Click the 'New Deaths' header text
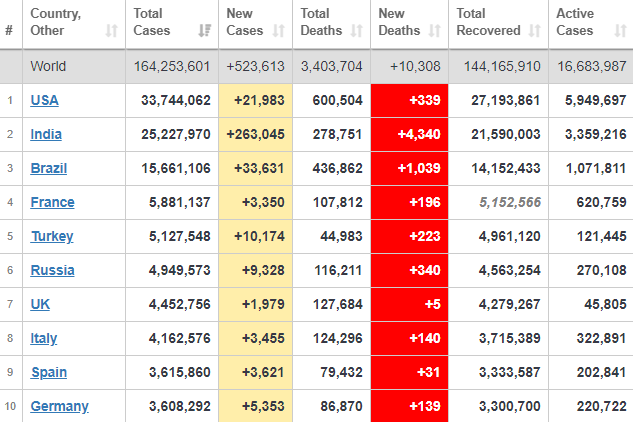This screenshot has width=633, height=422. tap(399, 22)
